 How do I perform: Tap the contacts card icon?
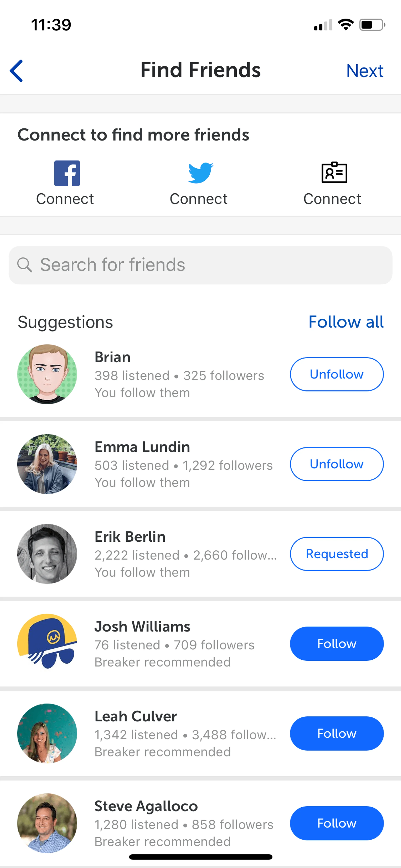tap(334, 172)
